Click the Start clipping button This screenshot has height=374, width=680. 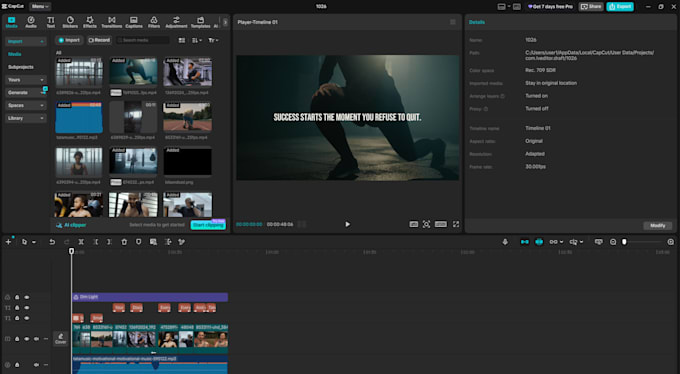click(208, 225)
